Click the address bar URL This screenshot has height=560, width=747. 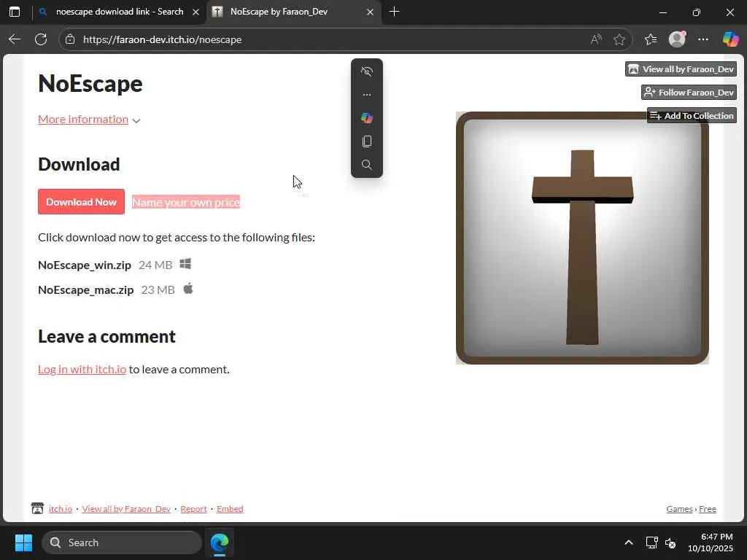tap(162, 39)
